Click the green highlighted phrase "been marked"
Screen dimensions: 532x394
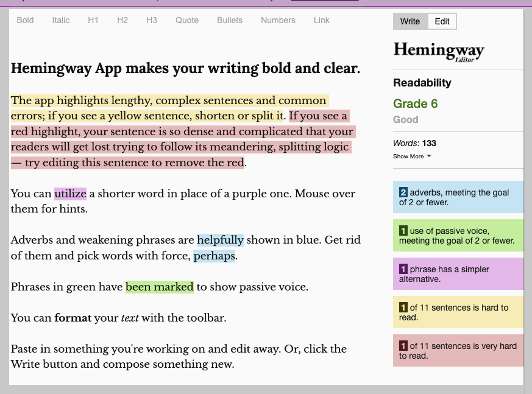click(160, 287)
